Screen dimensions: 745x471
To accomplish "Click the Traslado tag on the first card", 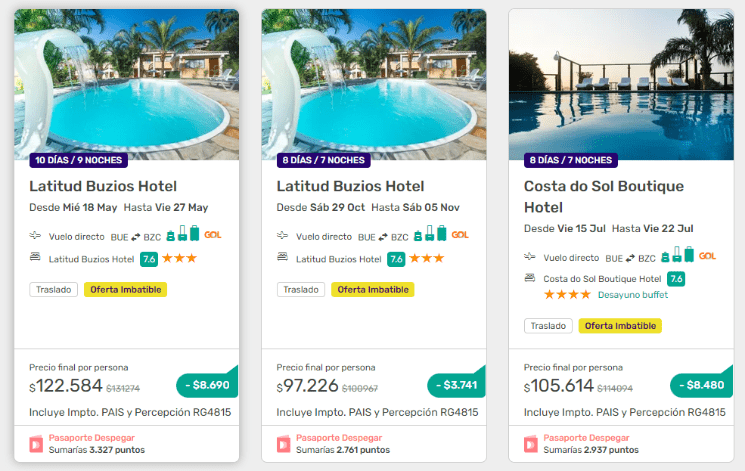I will [x=51, y=289].
